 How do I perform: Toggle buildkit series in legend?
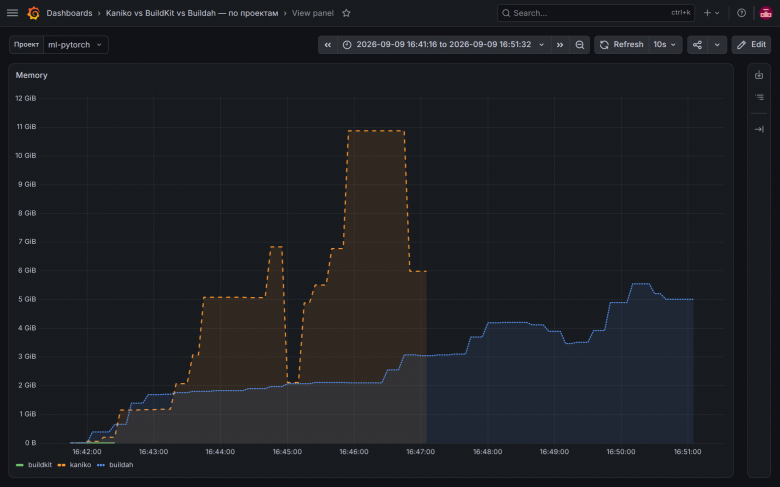click(40, 465)
